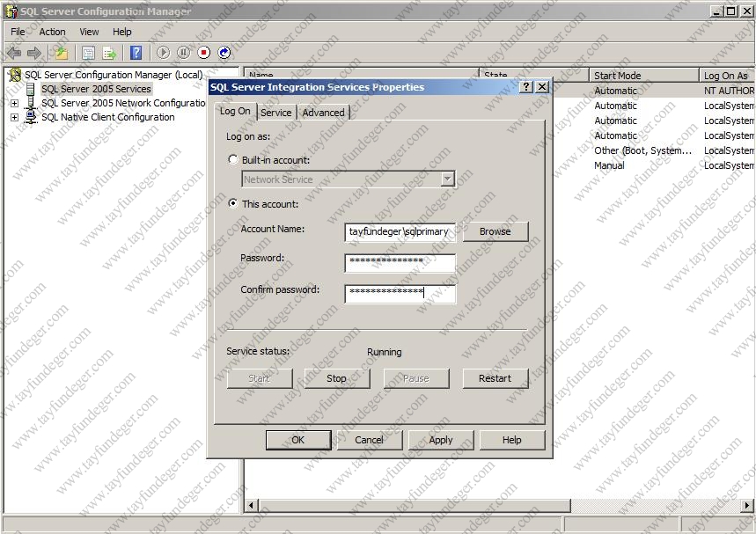Close the Integration Services Properties dialog
This screenshot has width=756, height=534.
click(x=542, y=87)
